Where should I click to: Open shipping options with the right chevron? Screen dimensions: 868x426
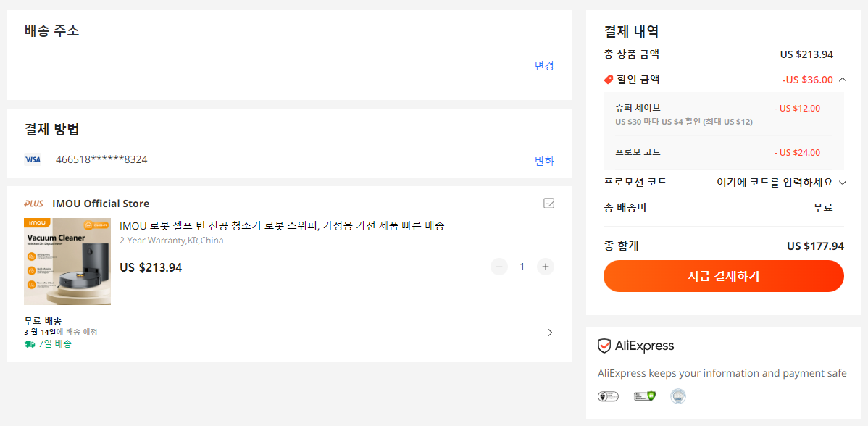(550, 333)
